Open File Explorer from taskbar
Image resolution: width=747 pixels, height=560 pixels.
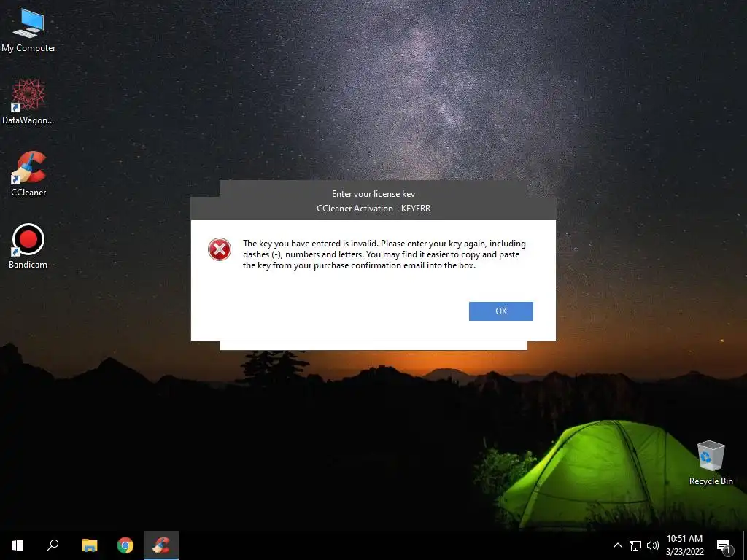(x=89, y=545)
